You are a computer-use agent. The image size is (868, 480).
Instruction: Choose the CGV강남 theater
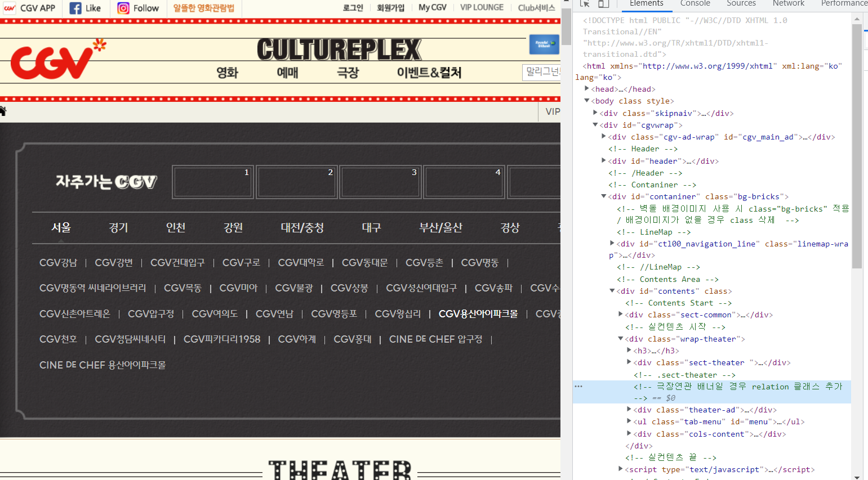point(58,263)
